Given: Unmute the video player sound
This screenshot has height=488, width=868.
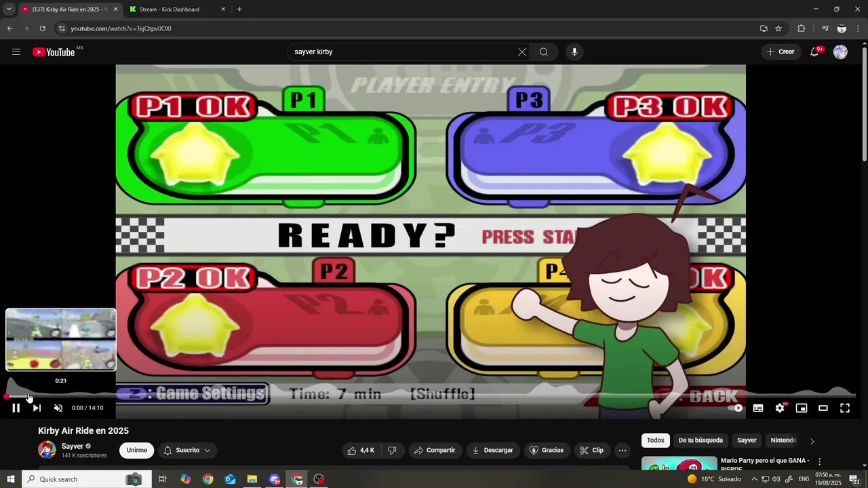Looking at the screenshot, I should pos(58,408).
